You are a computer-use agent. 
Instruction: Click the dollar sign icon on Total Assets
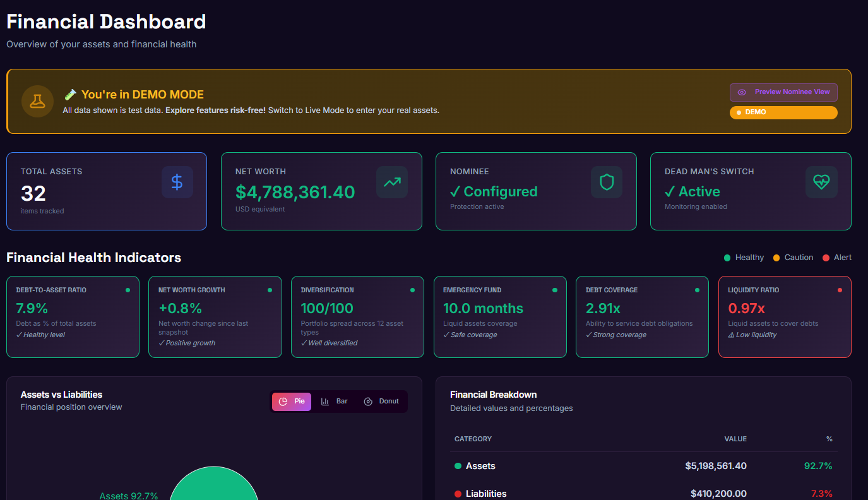(x=177, y=182)
